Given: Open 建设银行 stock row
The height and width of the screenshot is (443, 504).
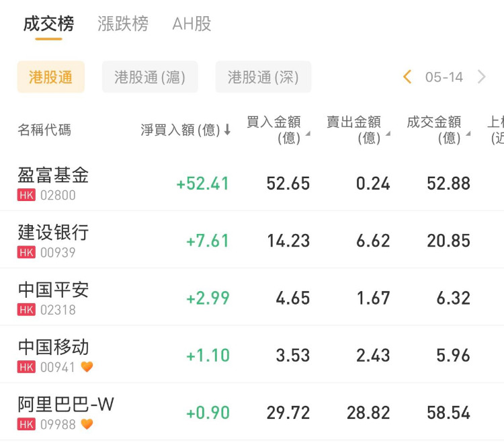Looking at the screenshot, I should tap(252, 240).
